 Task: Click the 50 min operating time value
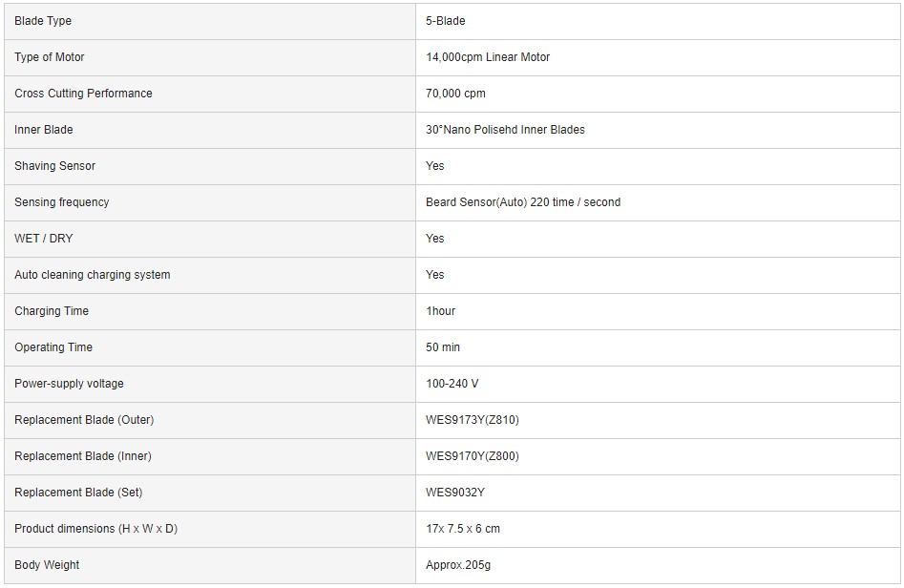[443, 347]
